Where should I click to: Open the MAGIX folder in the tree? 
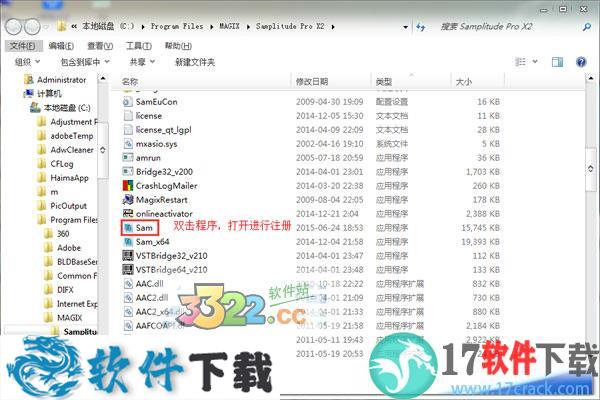[x=70, y=318]
